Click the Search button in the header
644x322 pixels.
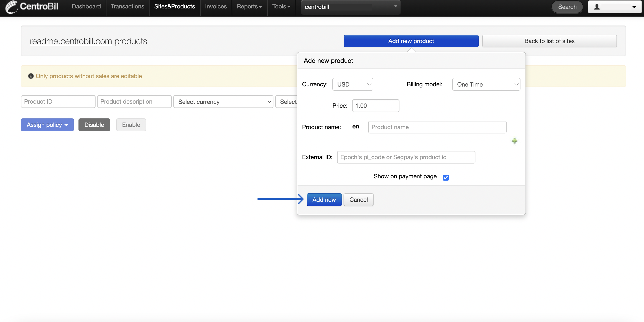[567, 7]
